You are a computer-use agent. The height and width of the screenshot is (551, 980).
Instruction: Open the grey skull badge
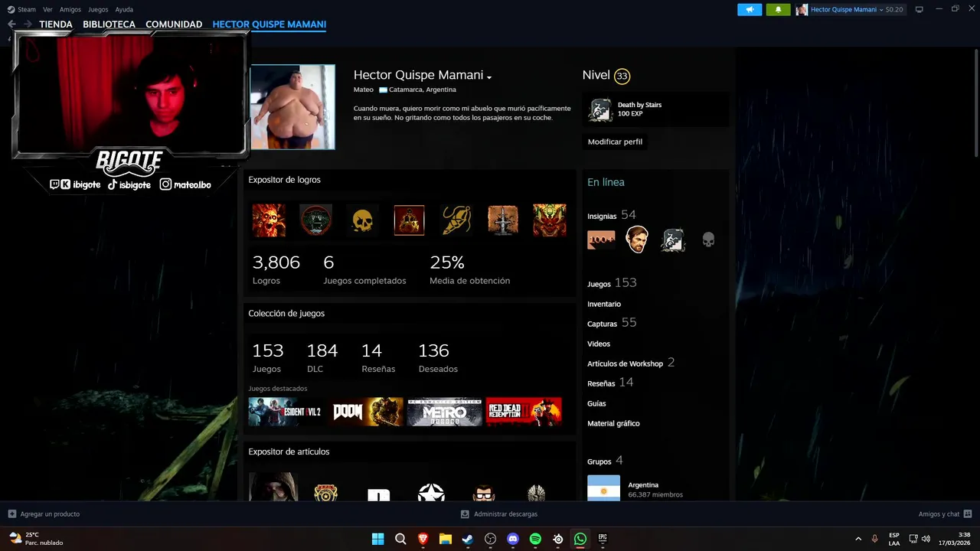pos(708,240)
